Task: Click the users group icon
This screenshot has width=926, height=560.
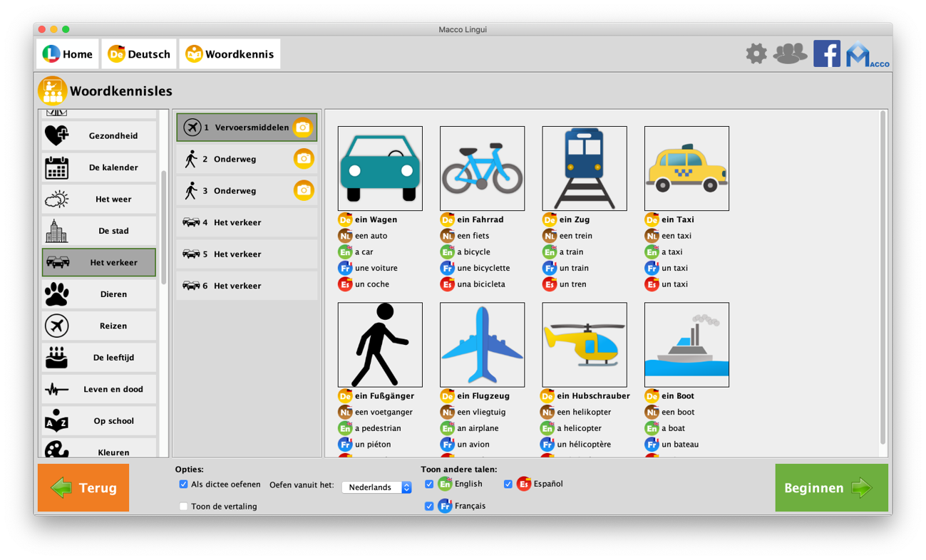Action: (x=790, y=53)
